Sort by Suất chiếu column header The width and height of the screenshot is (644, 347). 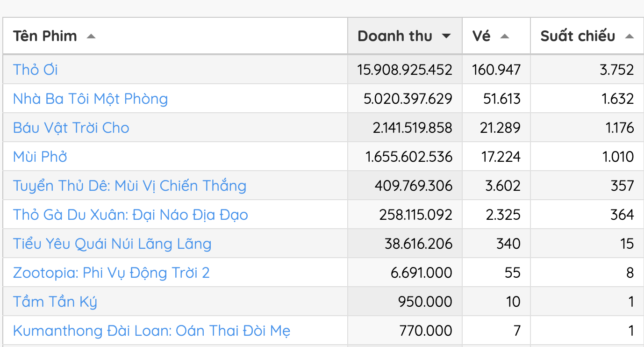click(x=578, y=36)
